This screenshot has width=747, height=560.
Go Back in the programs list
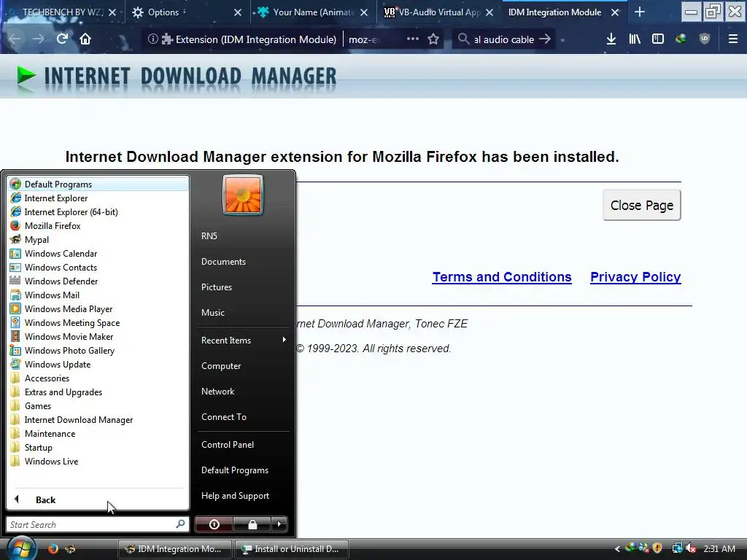pos(98,499)
